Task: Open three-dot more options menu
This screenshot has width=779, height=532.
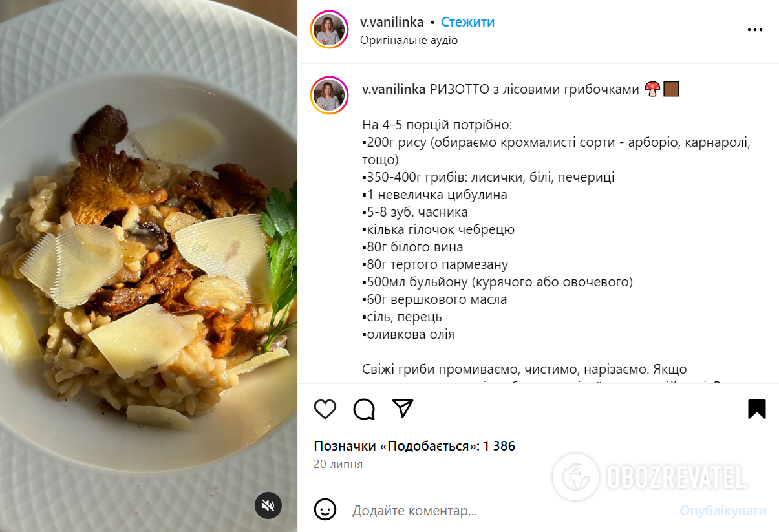Action: [x=755, y=30]
